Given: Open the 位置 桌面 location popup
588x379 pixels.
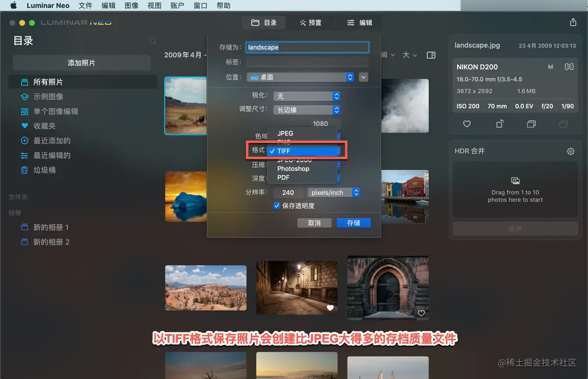Looking at the screenshot, I should 300,77.
